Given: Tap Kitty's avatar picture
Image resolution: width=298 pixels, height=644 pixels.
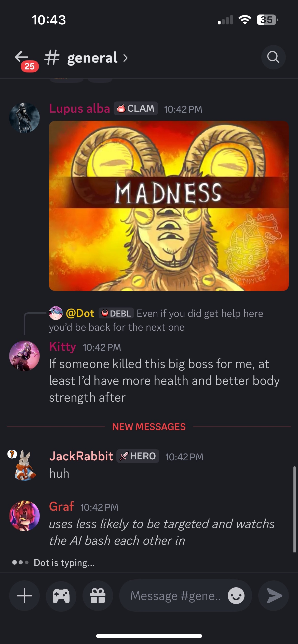Looking at the screenshot, I should tap(24, 356).
